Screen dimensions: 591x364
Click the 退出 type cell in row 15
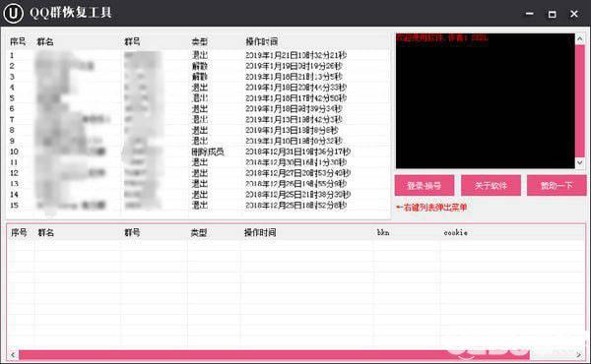(199, 206)
